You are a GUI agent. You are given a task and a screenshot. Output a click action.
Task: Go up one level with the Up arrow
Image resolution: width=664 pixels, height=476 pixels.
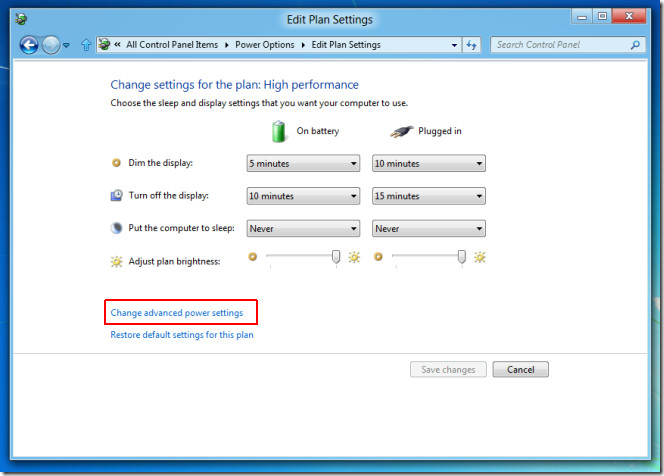pos(86,45)
